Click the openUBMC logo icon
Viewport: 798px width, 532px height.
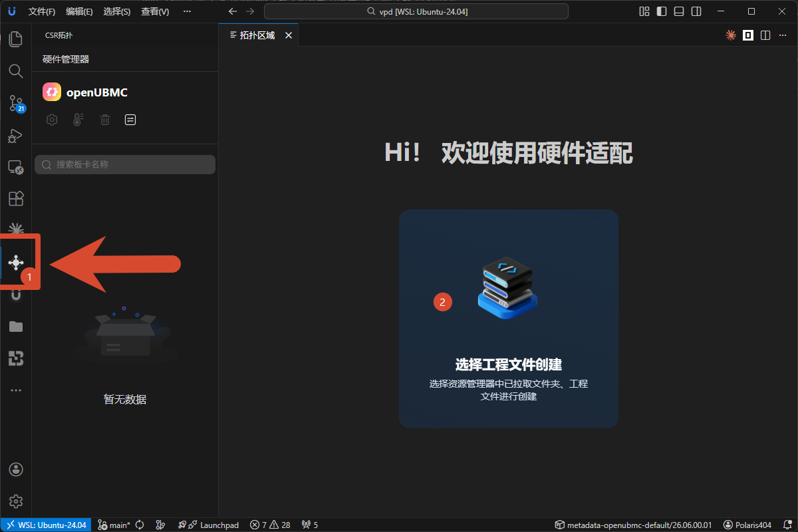(52, 92)
